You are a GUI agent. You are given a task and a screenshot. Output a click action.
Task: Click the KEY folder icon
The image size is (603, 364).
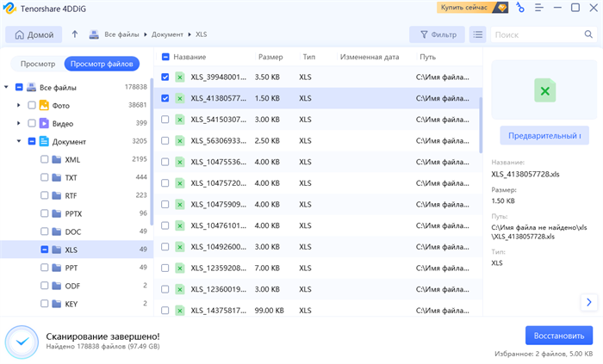point(57,304)
